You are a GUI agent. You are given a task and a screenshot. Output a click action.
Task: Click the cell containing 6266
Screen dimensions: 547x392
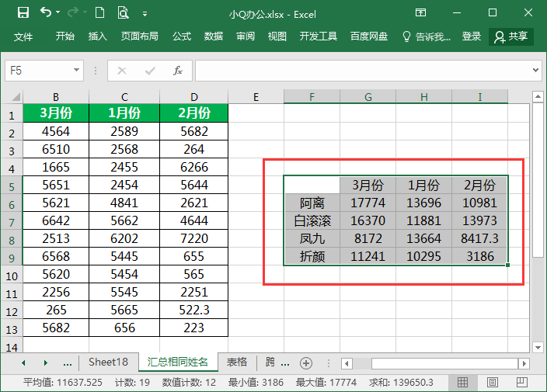(194, 167)
